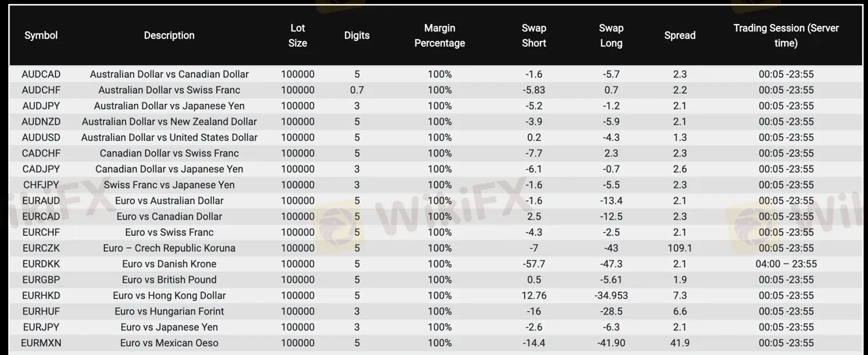Click the 109.1 spread value for EURCZK
Image resolution: width=868 pixels, height=355 pixels.
tap(679, 248)
